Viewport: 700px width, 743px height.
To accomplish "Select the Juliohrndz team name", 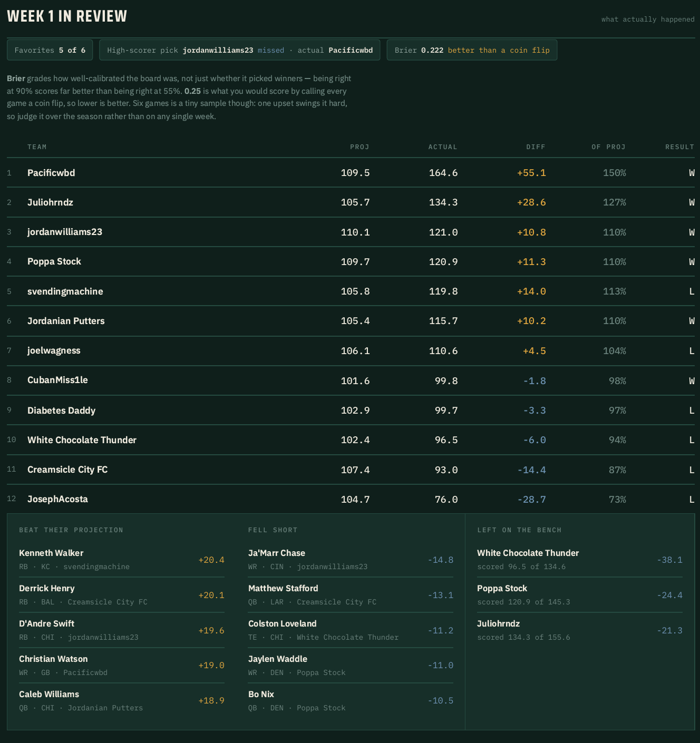I will [x=50, y=202].
